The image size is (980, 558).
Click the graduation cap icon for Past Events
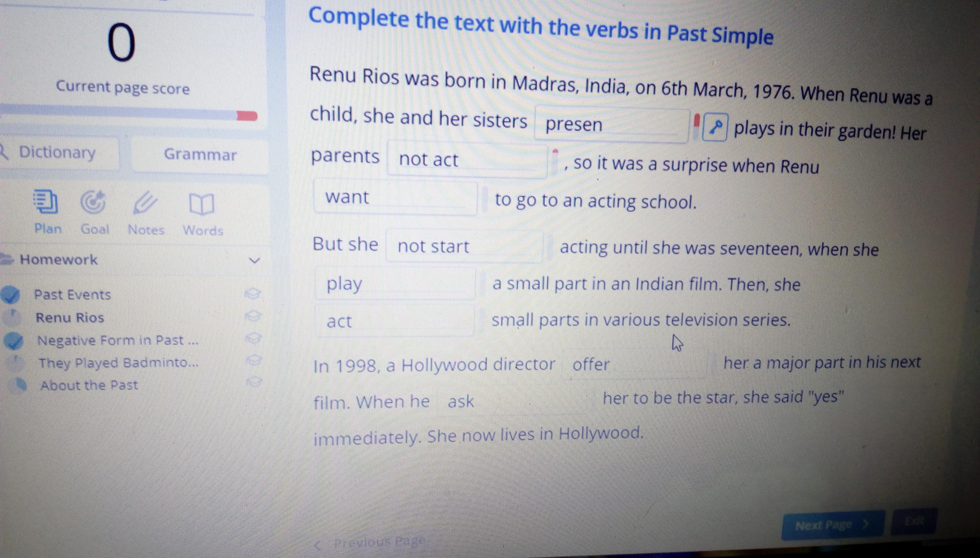coord(253,294)
